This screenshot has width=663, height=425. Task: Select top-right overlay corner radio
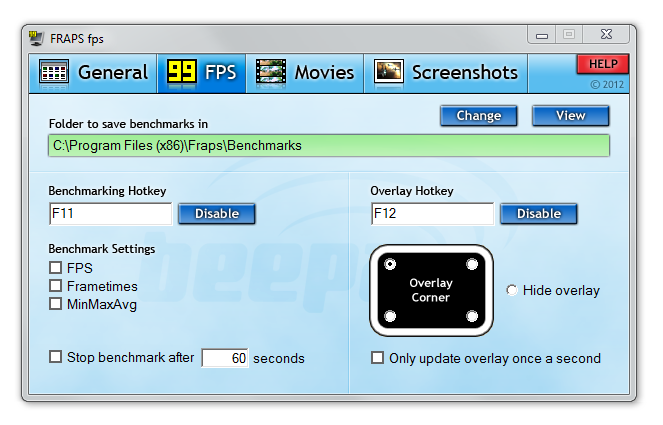tap(472, 265)
